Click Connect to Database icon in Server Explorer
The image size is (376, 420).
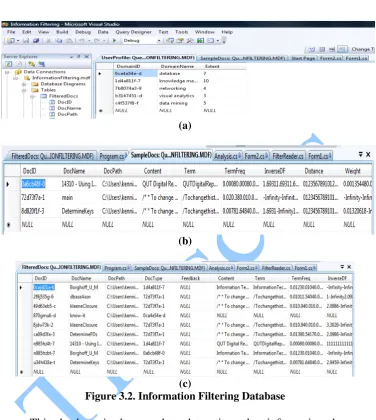click(x=32, y=64)
